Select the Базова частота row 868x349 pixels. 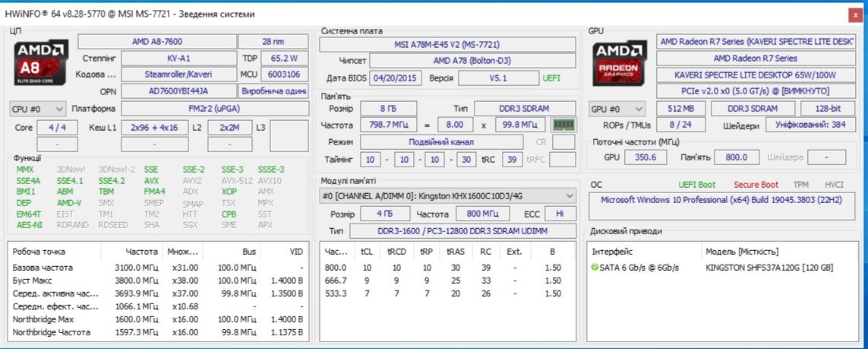tap(158, 268)
